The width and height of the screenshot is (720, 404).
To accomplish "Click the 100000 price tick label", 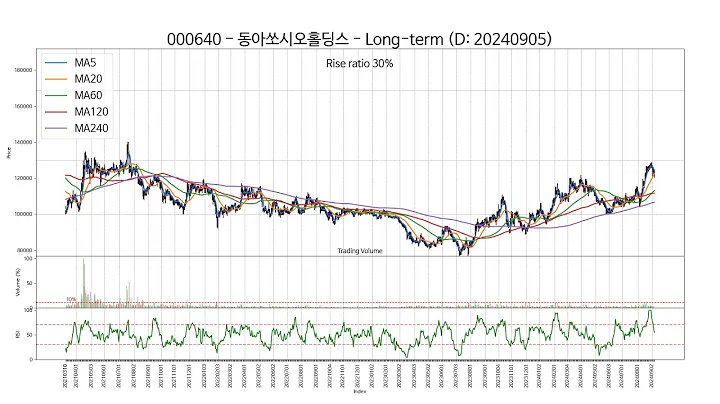I will pyautogui.click(x=23, y=214).
